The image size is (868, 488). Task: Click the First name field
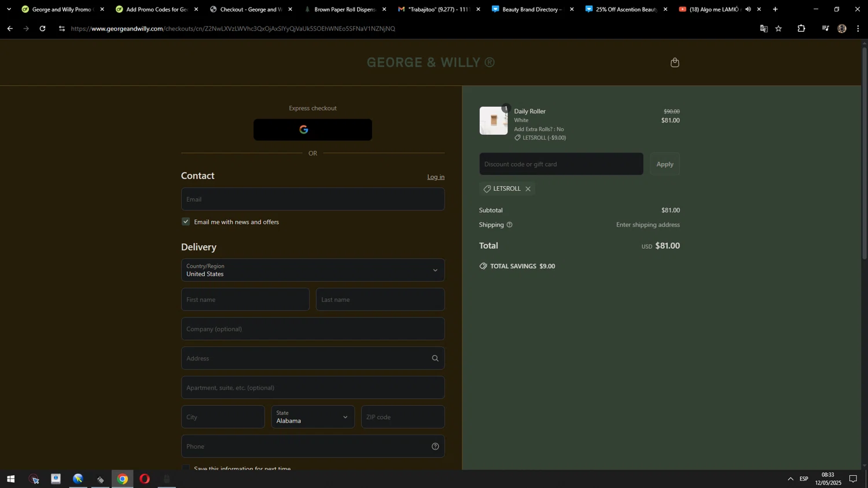(245, 300)
